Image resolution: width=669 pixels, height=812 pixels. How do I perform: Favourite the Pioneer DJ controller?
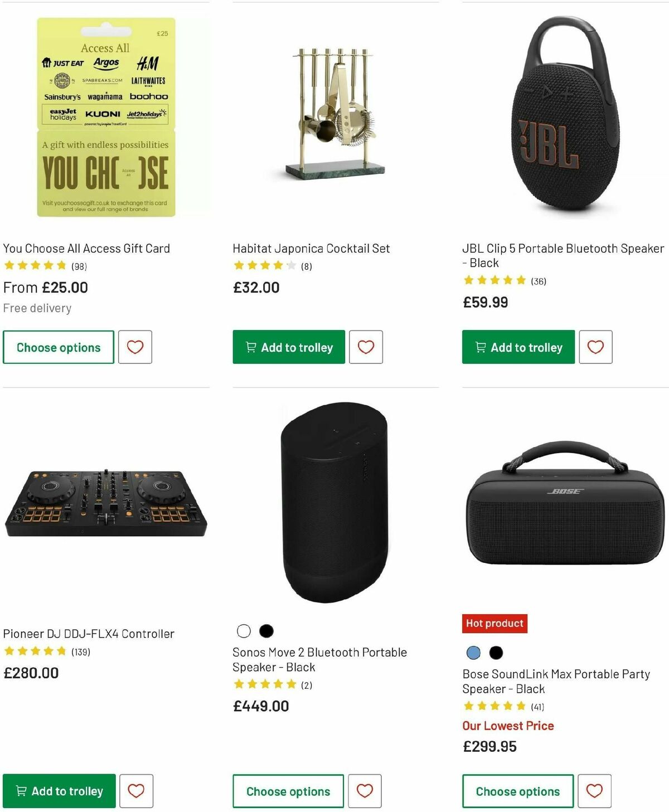point(137,791)
